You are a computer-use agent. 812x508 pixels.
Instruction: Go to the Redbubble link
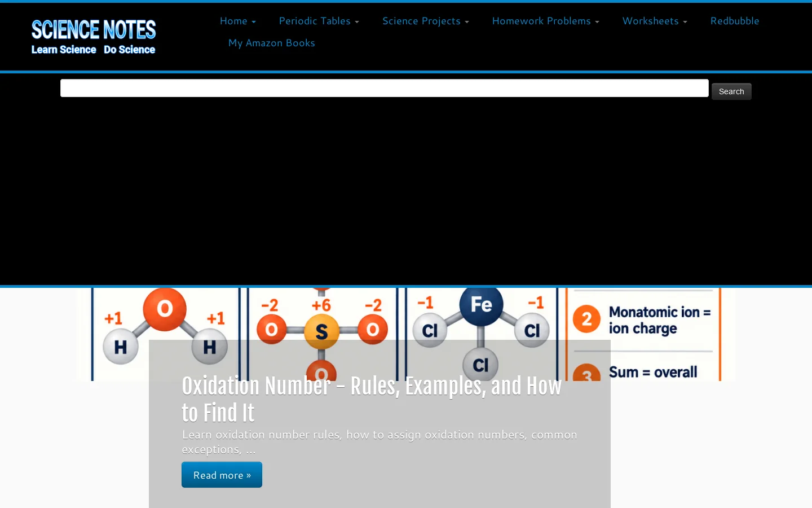735,21
